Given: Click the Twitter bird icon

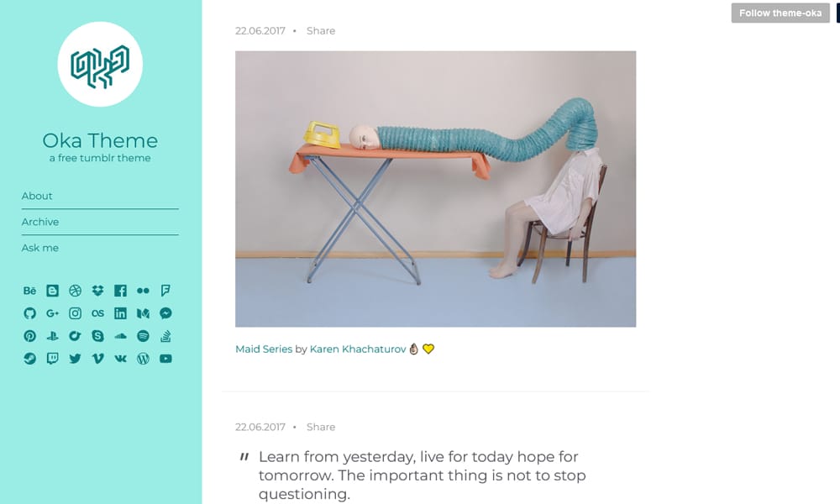Looking at the screenshot, I should 75,359.
